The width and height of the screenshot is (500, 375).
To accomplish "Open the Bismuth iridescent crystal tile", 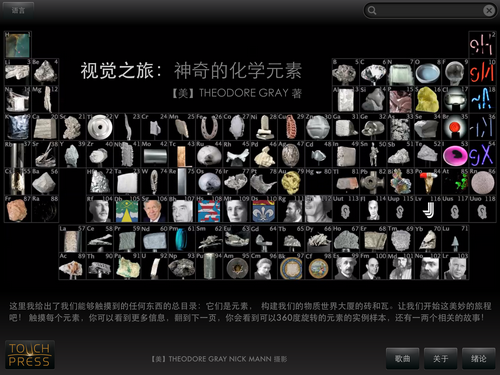I will [x=400, y=181].
